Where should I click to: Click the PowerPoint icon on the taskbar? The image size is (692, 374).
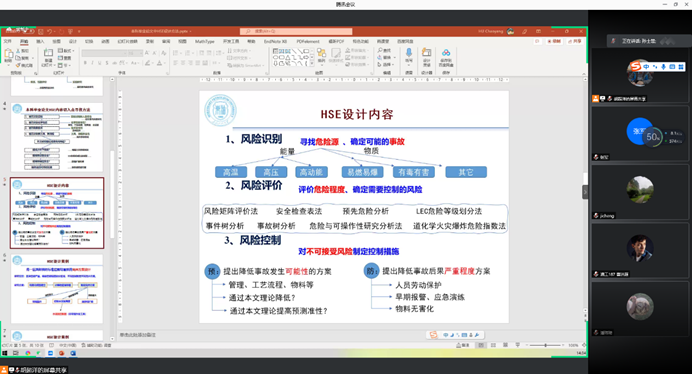61,353
